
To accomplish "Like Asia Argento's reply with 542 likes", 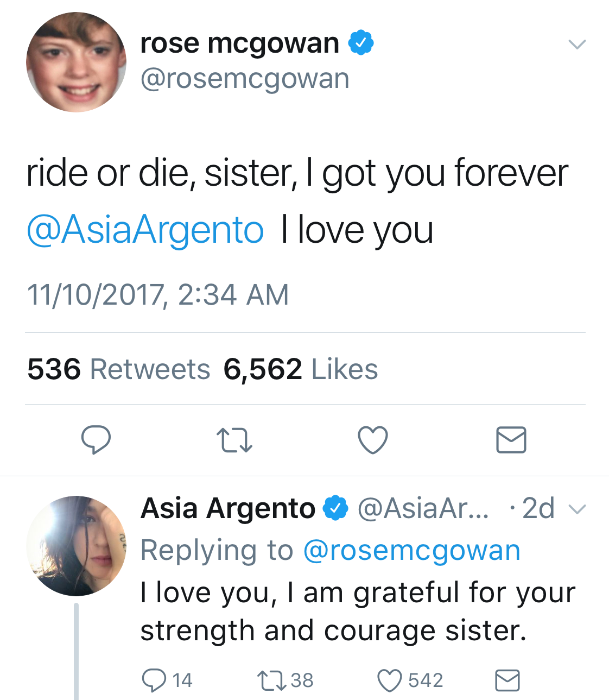I will [410, 680].
